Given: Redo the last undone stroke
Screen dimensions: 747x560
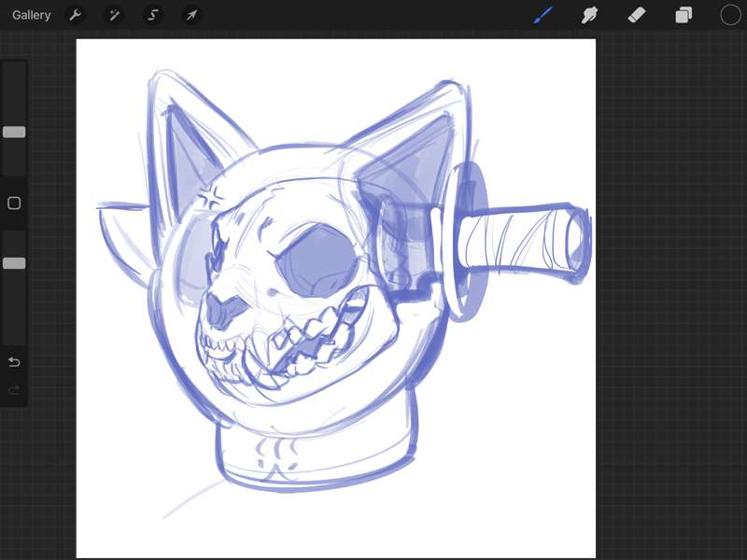Looking at the screenshot, I should [14, 390].
